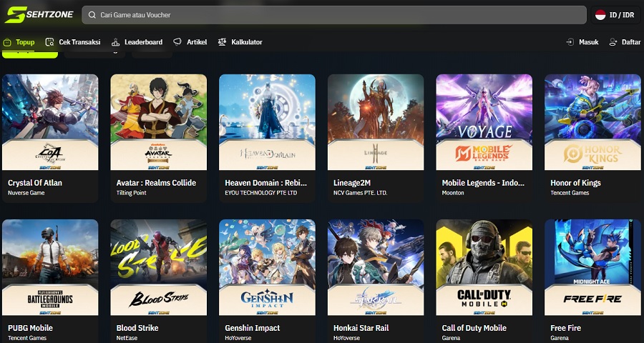Image resolution: width=644 pixels, height=343 pixels.
Task: Click the Moonton publisher text
Action: [453, 193]
